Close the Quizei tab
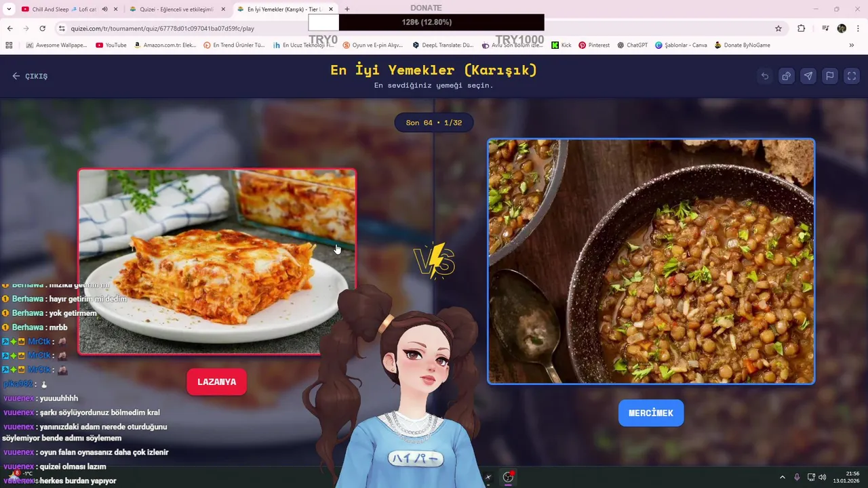 (x=223, y=9)
